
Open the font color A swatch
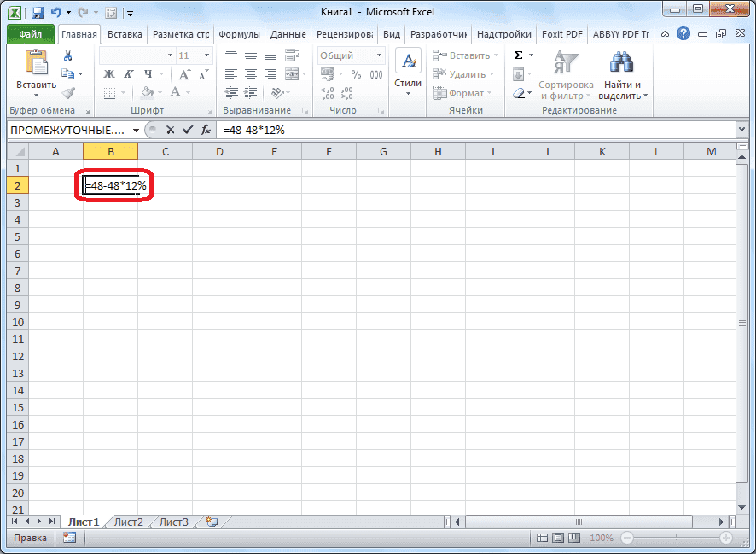tap(176, 92)
